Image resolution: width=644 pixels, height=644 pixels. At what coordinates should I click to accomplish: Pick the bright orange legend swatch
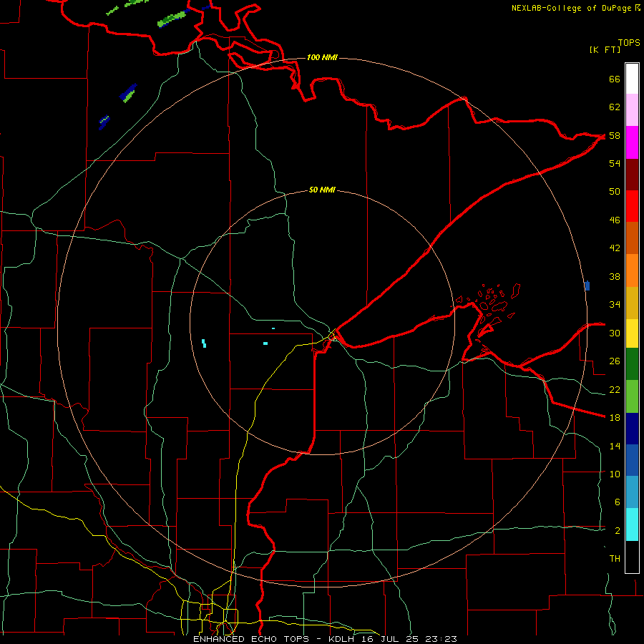coord(632,270)
